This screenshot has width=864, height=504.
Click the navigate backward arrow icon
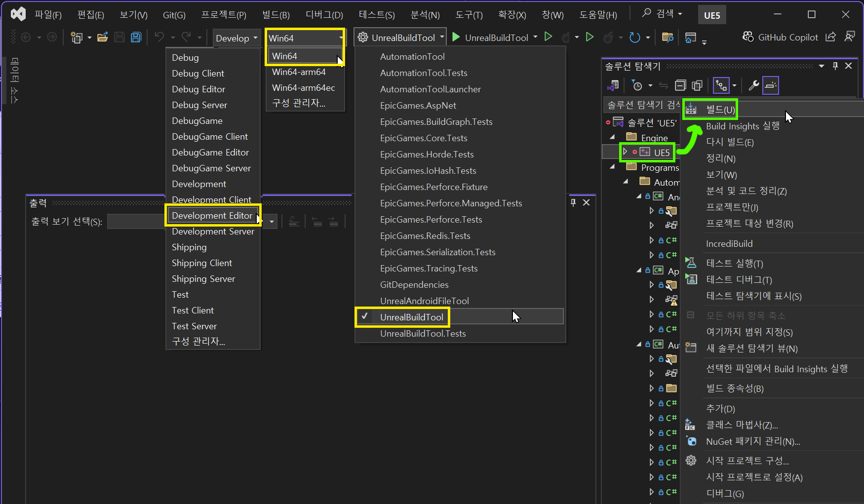tap(26, 37)
